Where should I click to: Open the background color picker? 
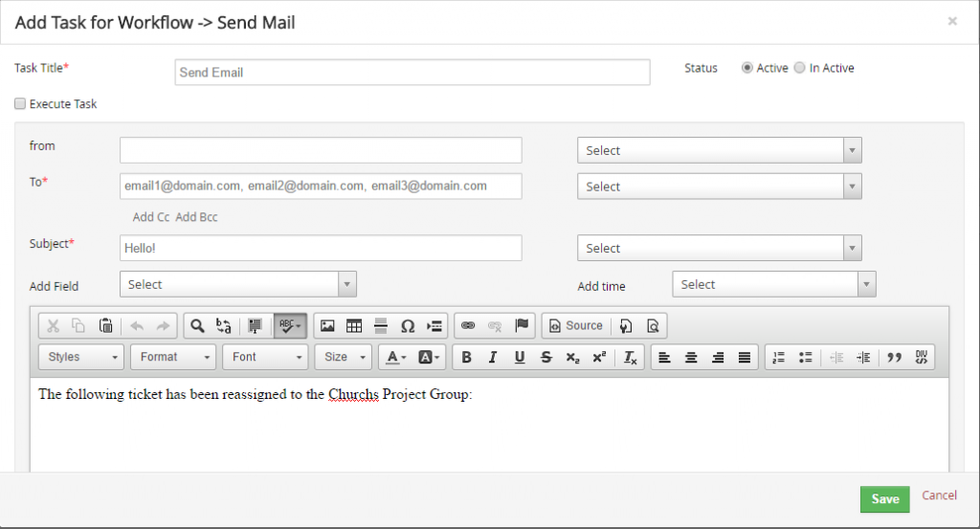tap(429, 357)
